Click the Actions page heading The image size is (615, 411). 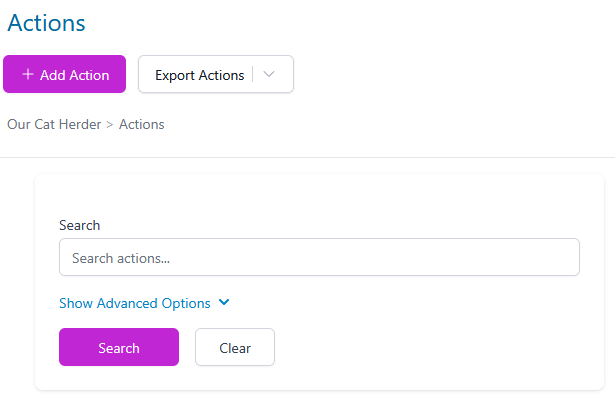(x=46, y=22)
